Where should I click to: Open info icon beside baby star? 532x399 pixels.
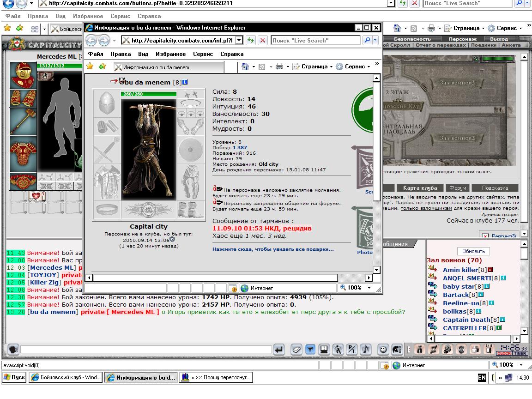[x=487, y=286]
